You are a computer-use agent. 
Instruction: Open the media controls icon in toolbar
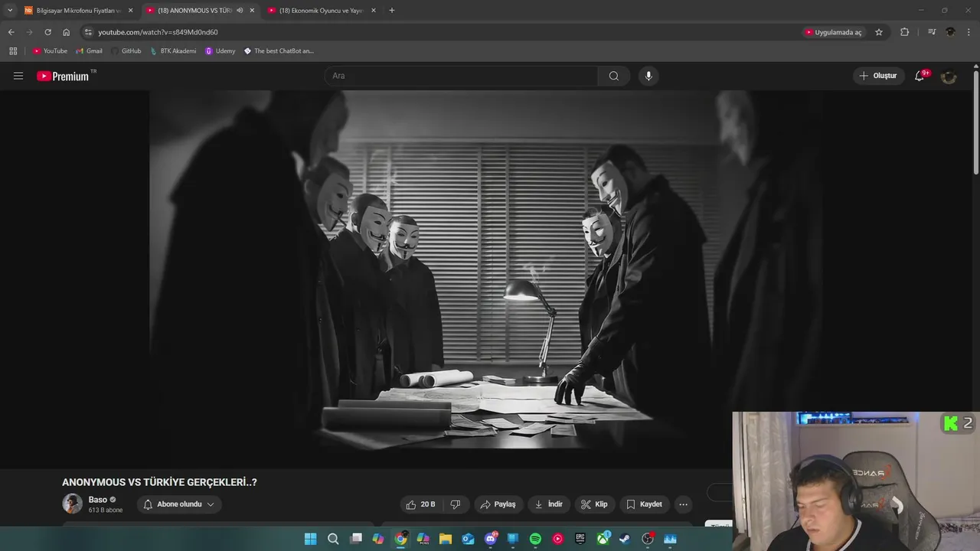(932, 32)
